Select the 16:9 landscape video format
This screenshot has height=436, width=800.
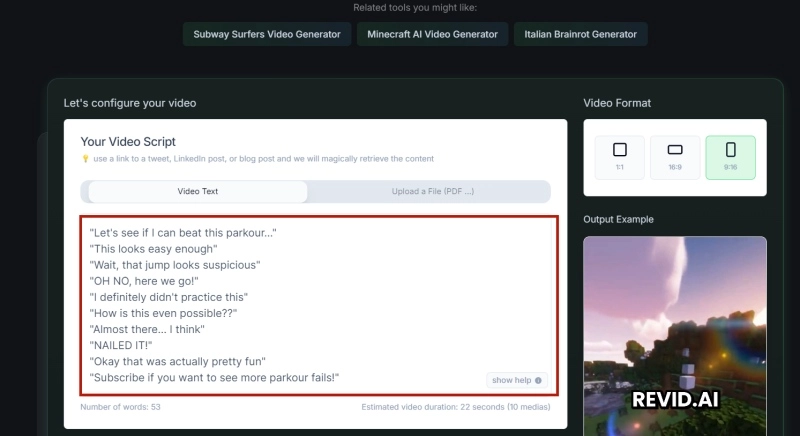click(x=674, y=157)
